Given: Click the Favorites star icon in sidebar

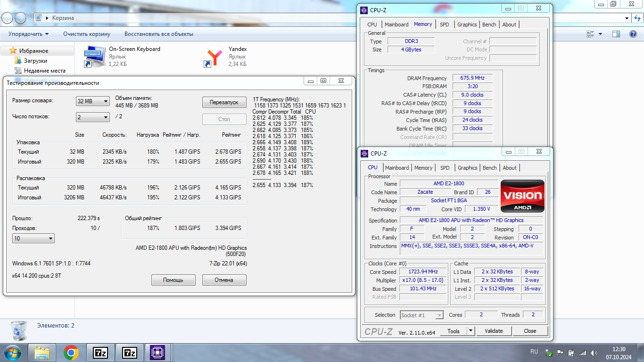Looking at the screenshot, I should coord(13,50).
